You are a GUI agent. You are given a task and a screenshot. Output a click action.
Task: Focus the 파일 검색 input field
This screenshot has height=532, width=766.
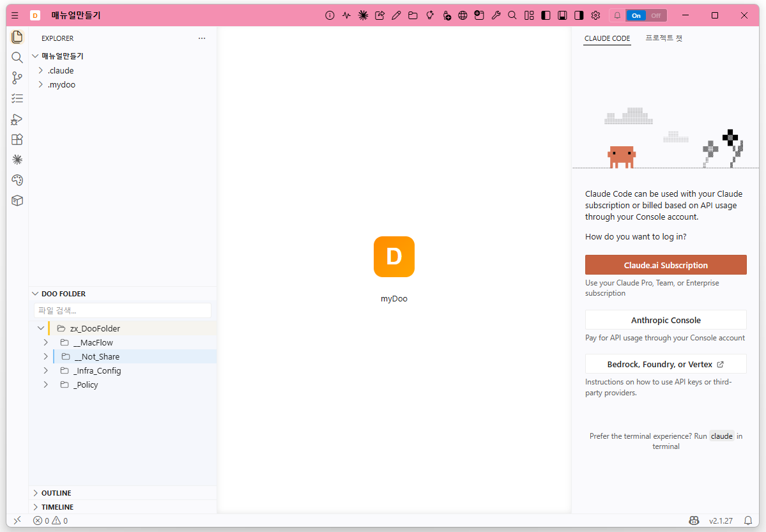[x=123, y=310]
